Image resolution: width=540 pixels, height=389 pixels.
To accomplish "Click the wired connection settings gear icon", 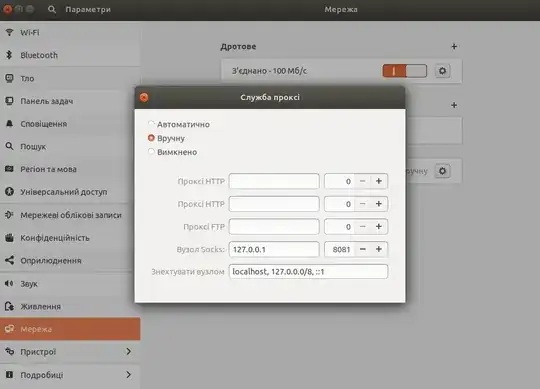I will tap(442, 71).
